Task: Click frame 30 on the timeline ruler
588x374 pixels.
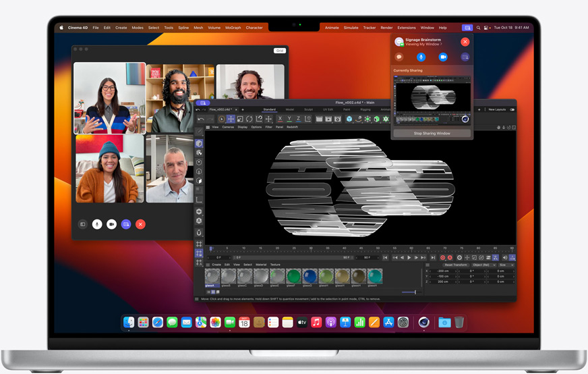Action: pyautogui.click(x=311, y=248)
